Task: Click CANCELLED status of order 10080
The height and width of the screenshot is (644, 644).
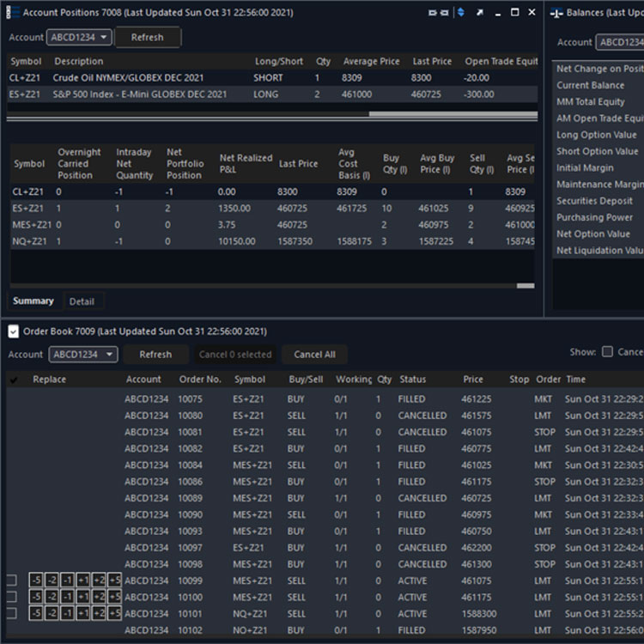Action: click(422, 416)
